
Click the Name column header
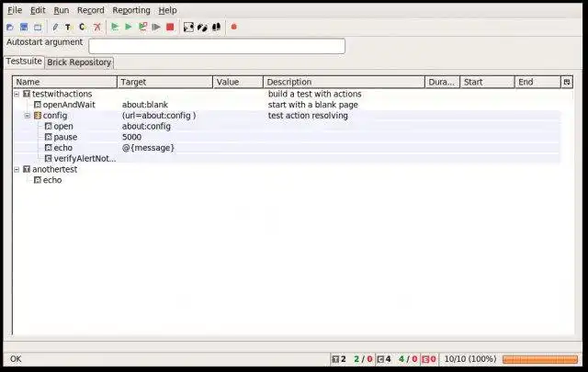(x=65, y=82)
